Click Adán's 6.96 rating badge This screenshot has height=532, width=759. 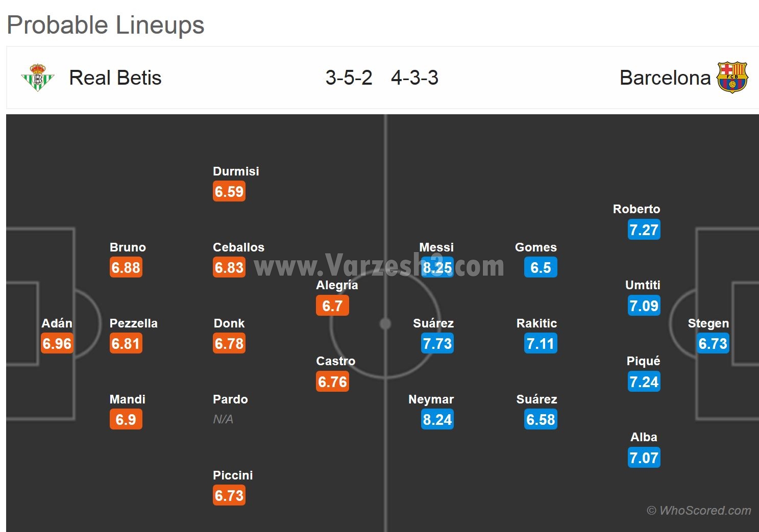point(57,343)
